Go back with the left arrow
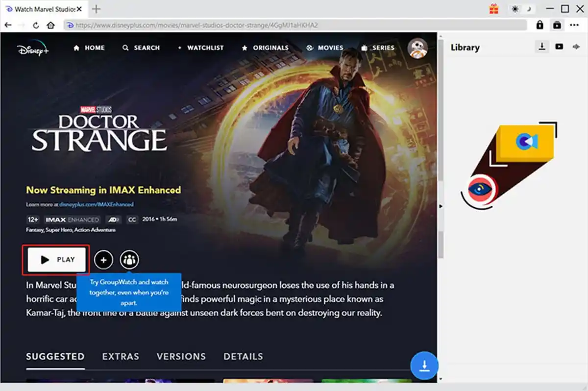 [x=8, y=24]
